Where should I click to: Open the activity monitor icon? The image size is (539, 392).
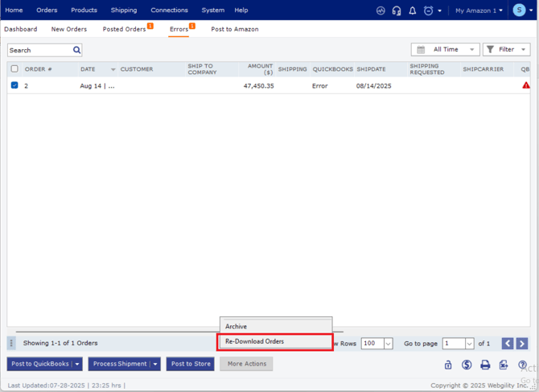coord(381,10)
